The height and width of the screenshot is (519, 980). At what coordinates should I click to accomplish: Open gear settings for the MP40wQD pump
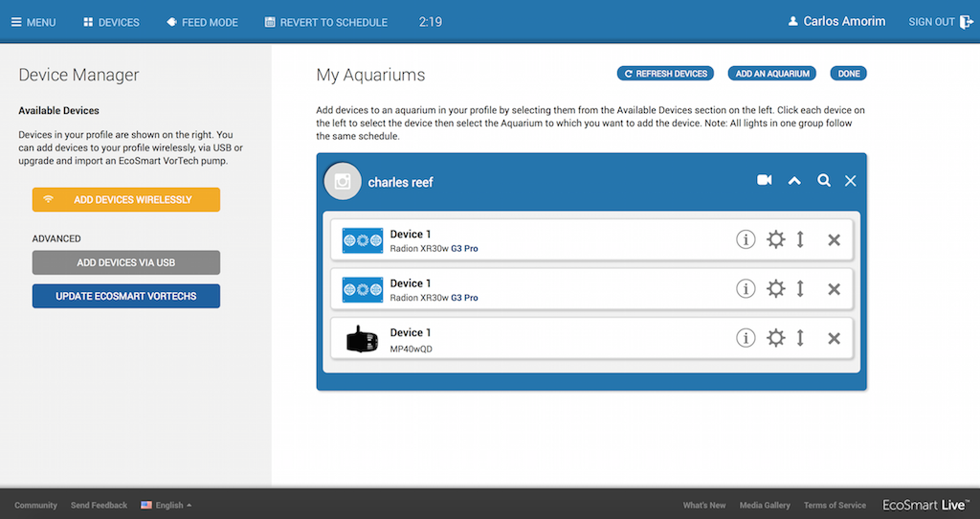[775, 337]
